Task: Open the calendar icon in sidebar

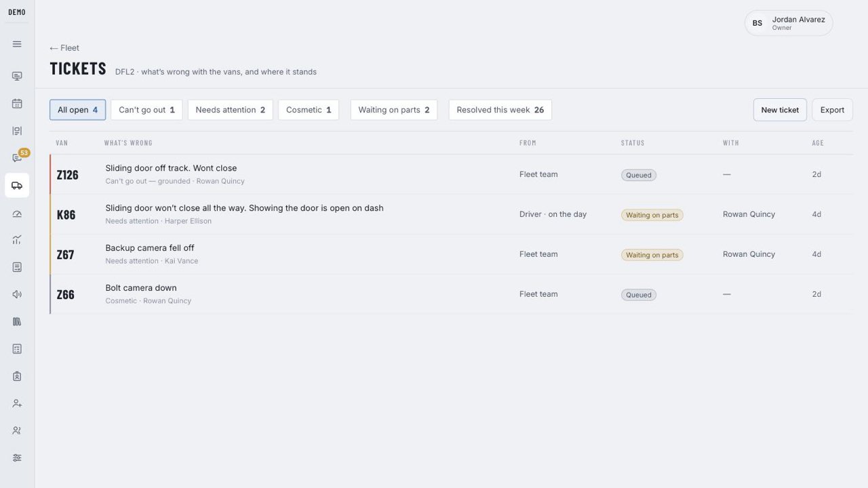Action: [x=17, y=104]
